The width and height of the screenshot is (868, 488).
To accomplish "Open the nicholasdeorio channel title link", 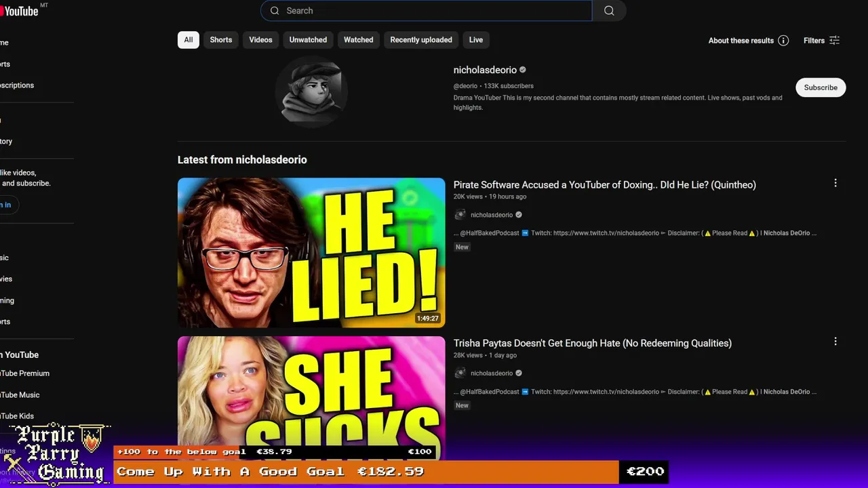I will (x=485, y=70).
